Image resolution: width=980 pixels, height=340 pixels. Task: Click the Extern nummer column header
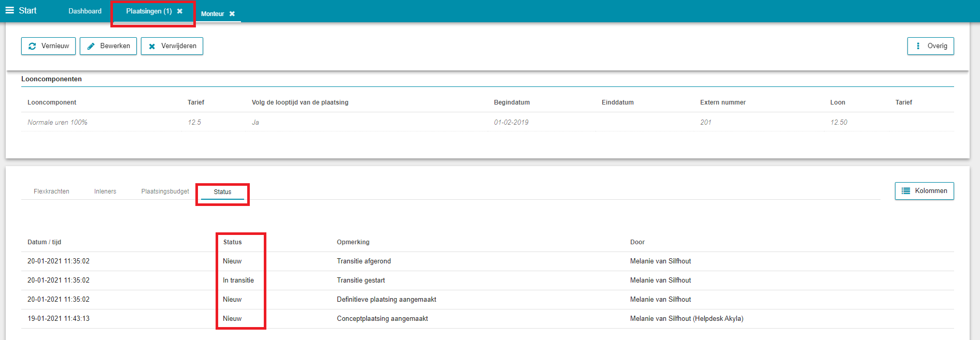click(723, 102)
